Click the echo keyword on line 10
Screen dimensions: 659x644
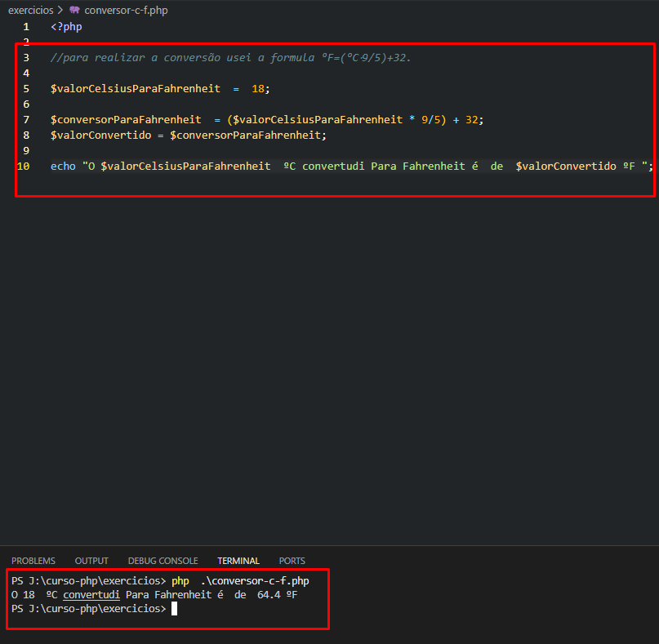click(63, 167)
